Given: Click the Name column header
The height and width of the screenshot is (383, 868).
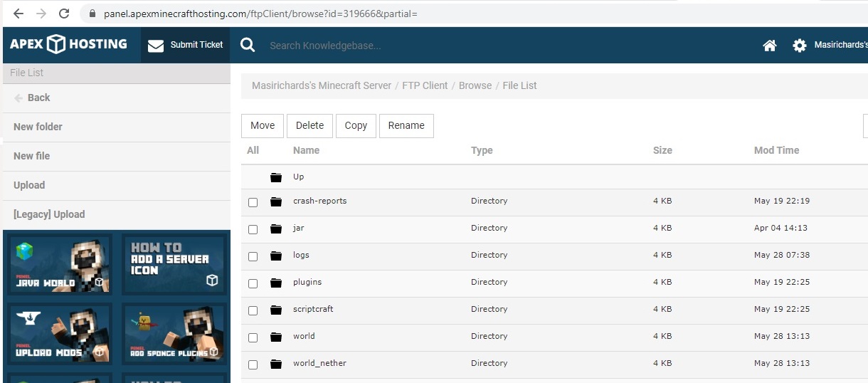Looking at the screenshot, I should 306,150.
